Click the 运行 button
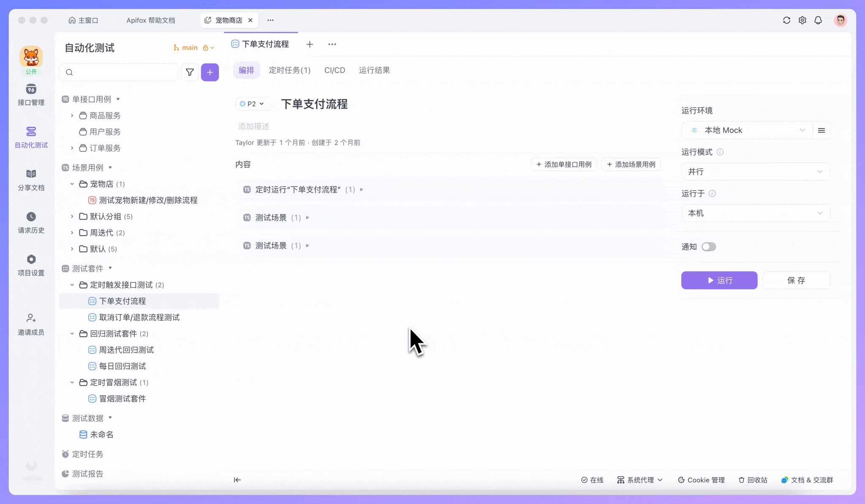The image size is (865, 504). [x=719, y=280]
